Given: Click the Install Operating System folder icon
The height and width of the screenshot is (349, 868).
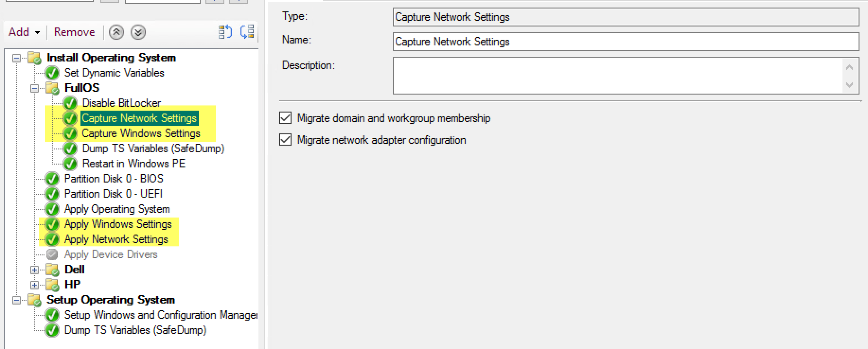Looking at the screenshot, I should pos(35,58).
